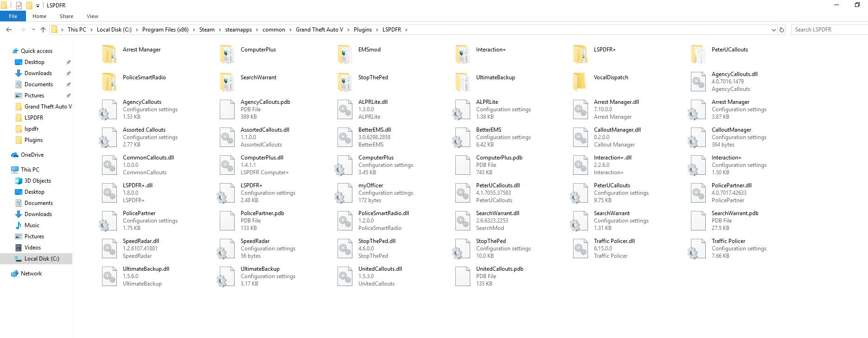
Task: Select the SearchWarrant folder icon
Action: (x=227, y=82)
